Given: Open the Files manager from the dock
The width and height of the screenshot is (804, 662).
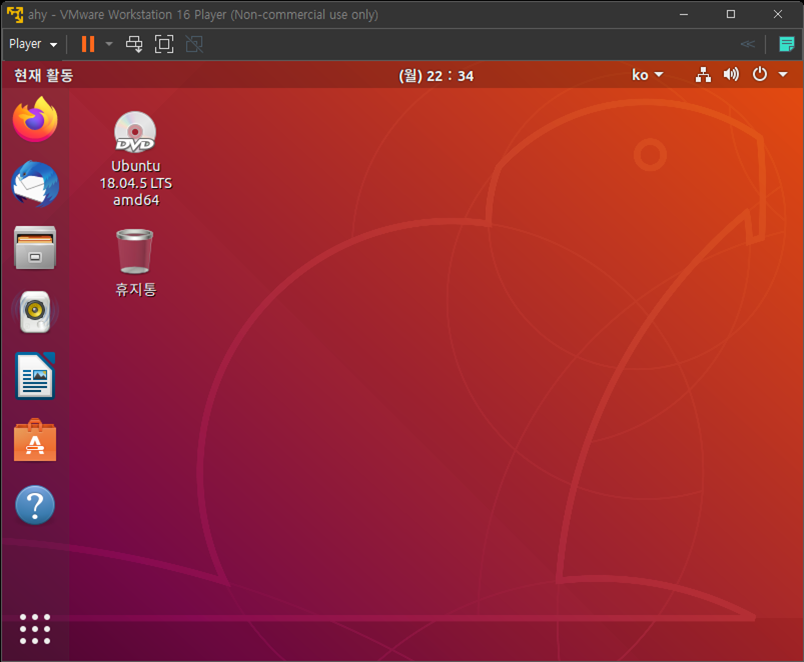Looking at the screenshot, I should point(35,248).
